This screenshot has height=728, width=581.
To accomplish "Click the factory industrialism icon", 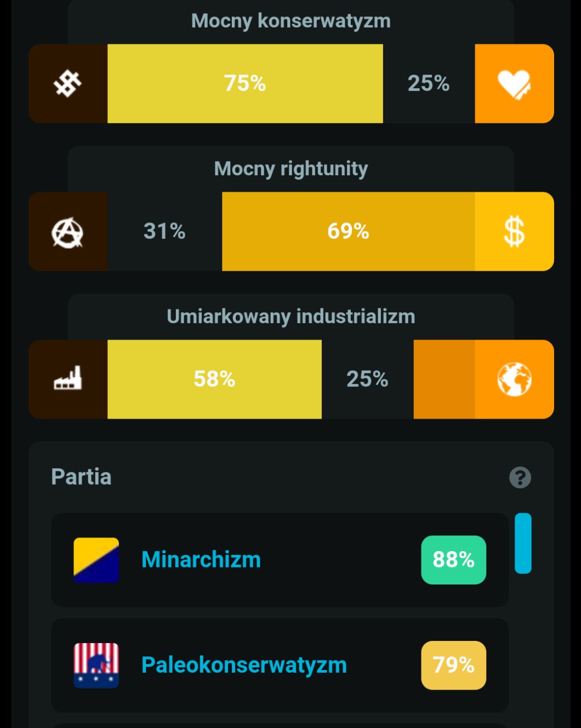I will coord(67,379).
